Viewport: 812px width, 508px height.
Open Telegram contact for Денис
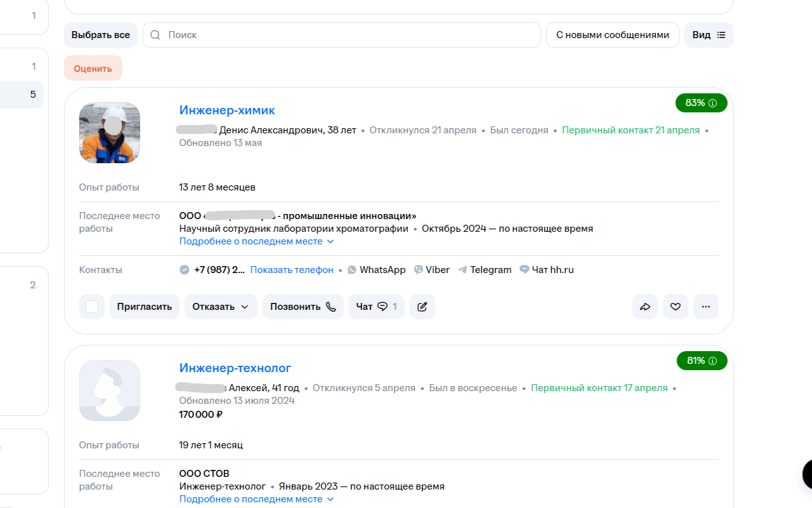[x=485, y=270]
